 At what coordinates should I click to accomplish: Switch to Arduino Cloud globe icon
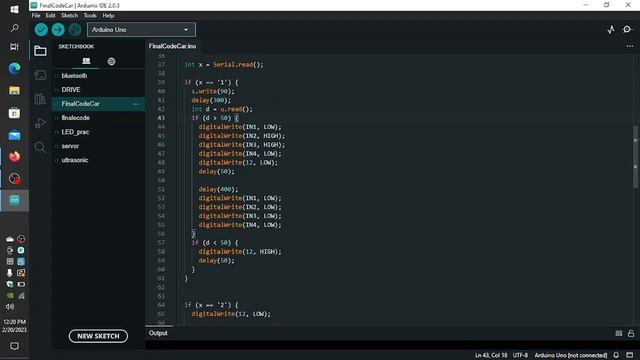coord(111,61)
